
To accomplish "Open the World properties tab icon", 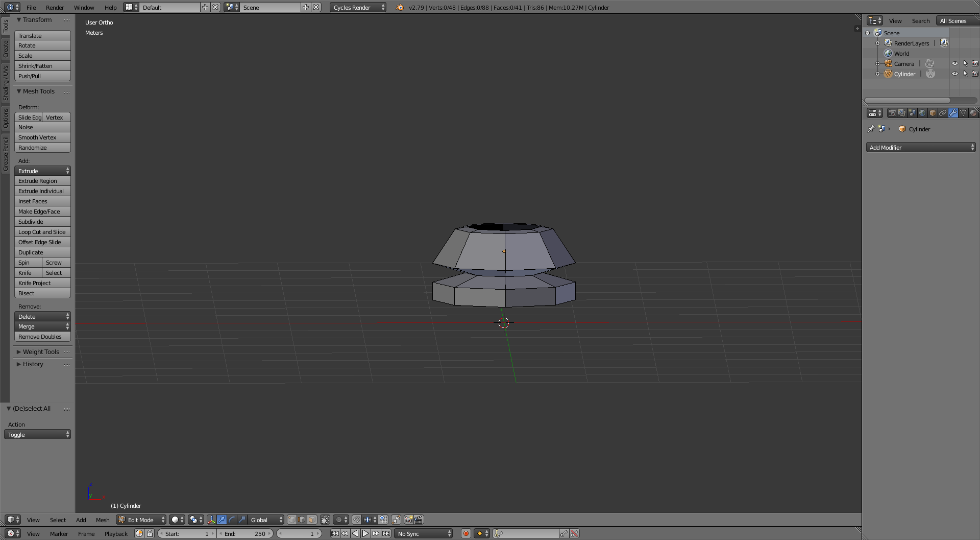I will coord(922,113).
